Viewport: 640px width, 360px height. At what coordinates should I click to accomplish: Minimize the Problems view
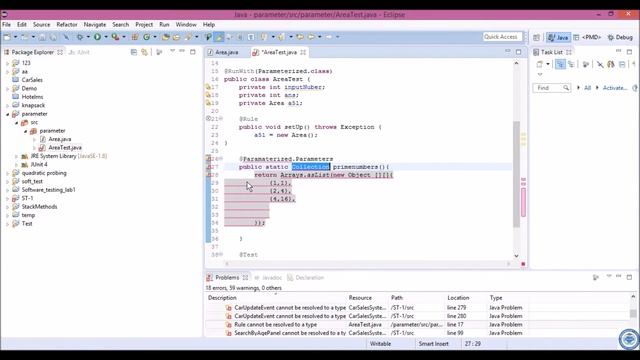point(618,277)
